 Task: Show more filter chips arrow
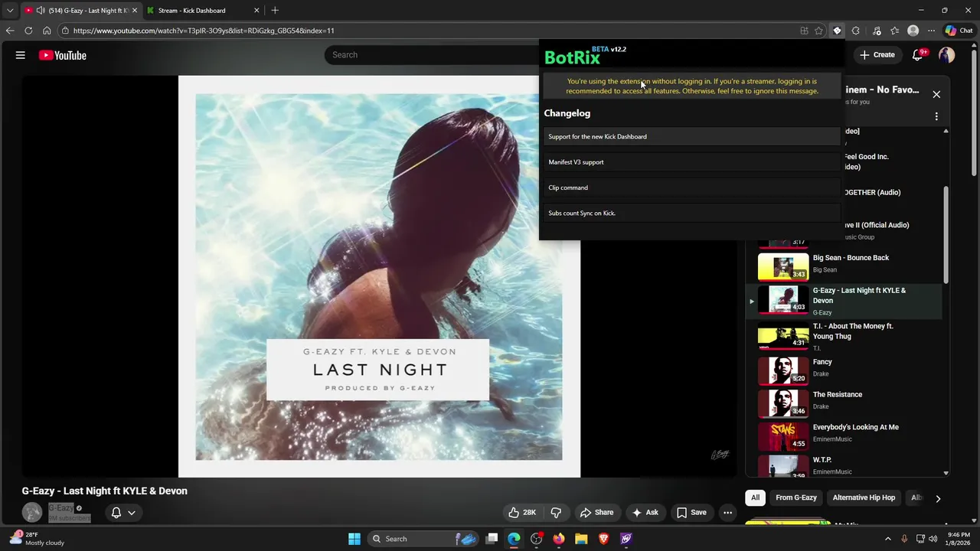pos(938,498)
